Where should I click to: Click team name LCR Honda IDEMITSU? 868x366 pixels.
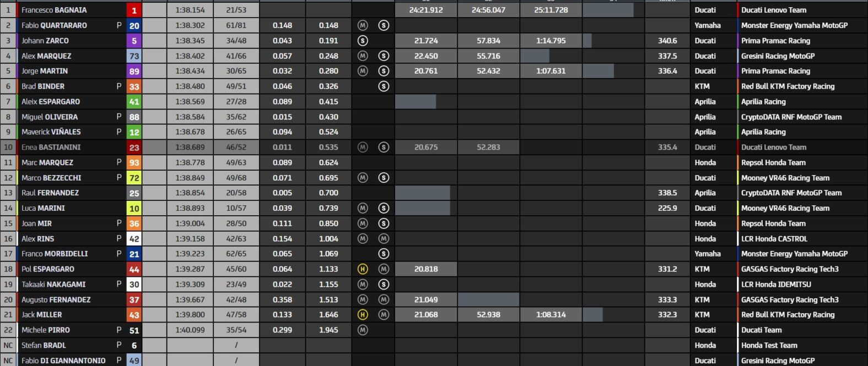pos(776,285)
